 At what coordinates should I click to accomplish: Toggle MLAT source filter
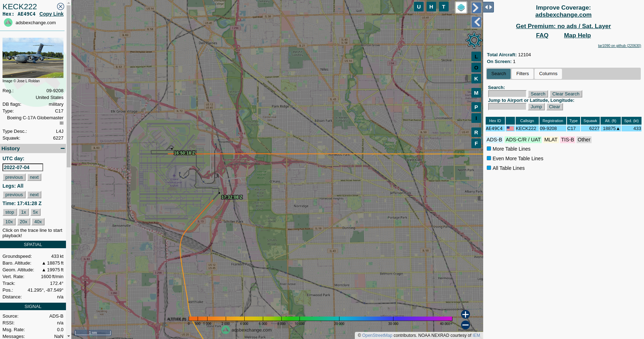[x=551, y=140]
